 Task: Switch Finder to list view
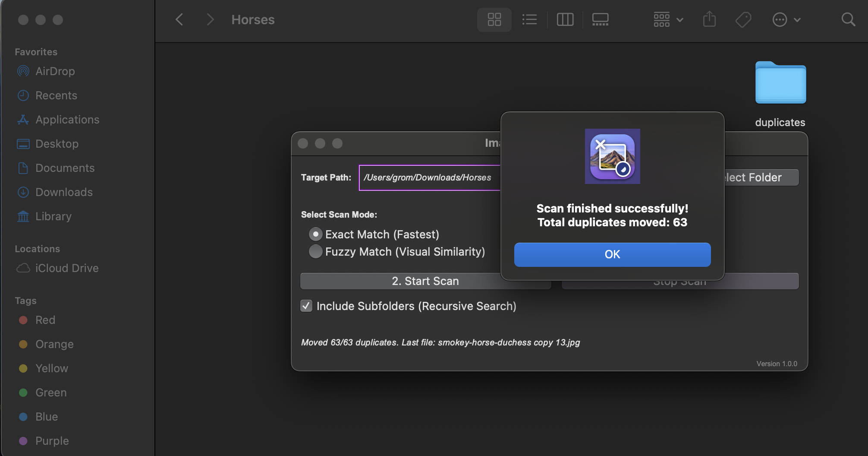529,19
